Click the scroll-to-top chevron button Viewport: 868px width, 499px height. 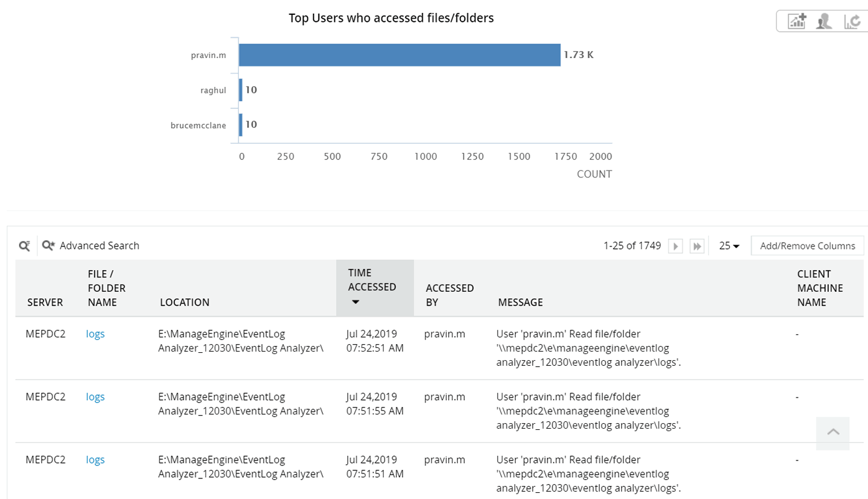point(833,432)
